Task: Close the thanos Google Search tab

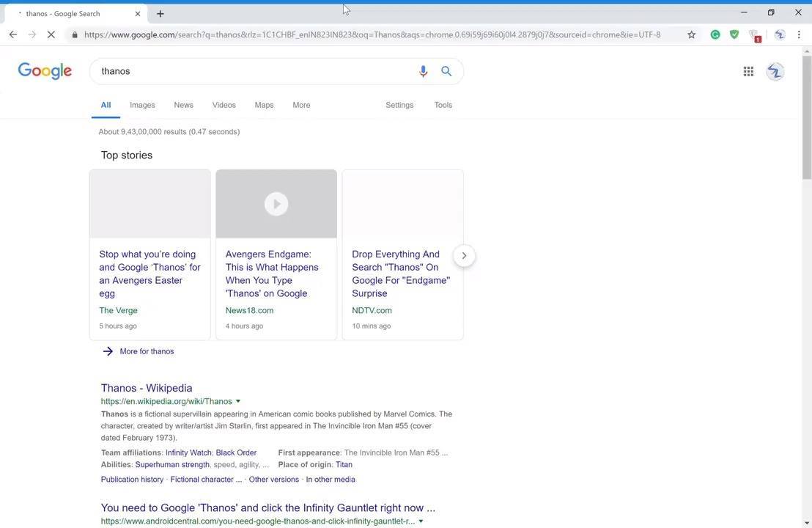Action: point(137,14)
